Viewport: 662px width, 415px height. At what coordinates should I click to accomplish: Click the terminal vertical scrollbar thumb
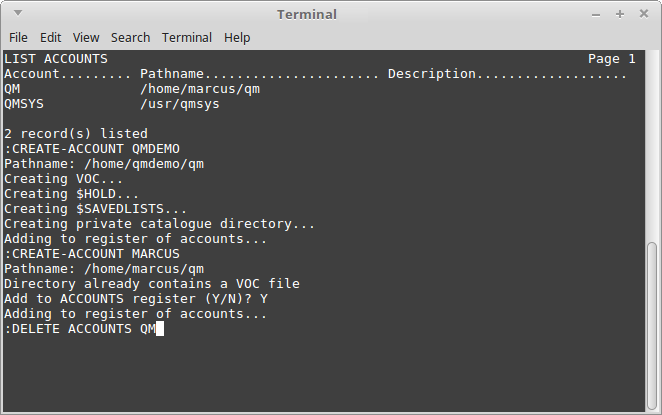point(652,326)
